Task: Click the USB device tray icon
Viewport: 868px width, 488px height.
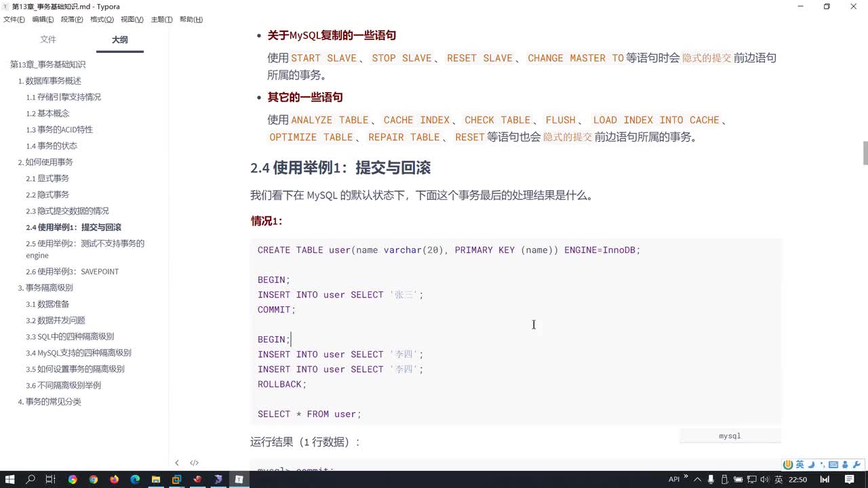Action: pos(723,479)
